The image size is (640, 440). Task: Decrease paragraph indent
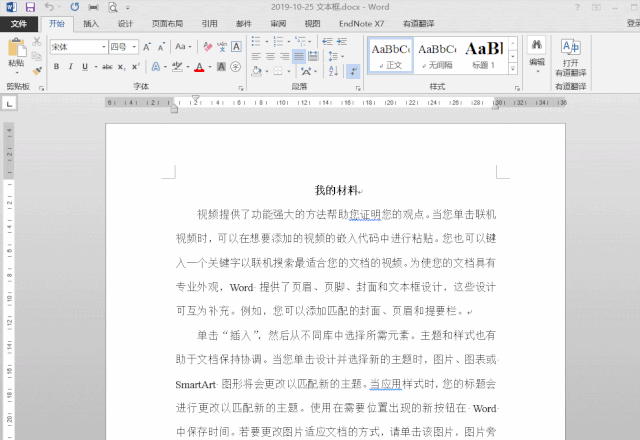point(327,42)
